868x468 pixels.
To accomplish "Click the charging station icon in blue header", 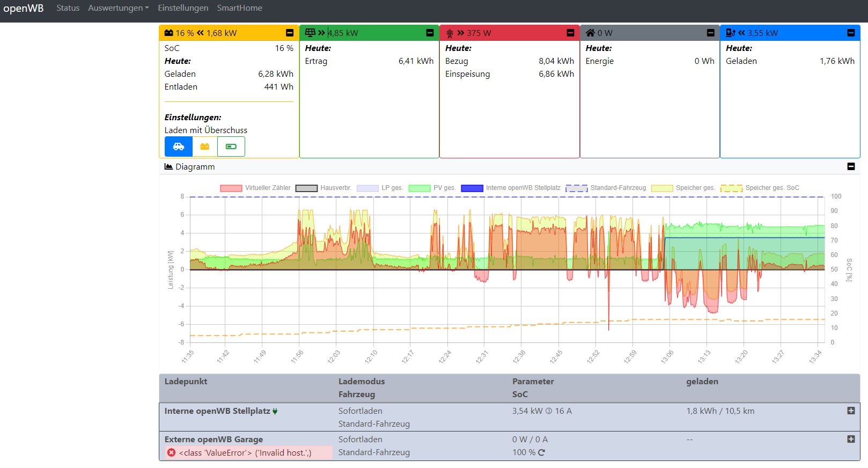I will tap(730, 33).
